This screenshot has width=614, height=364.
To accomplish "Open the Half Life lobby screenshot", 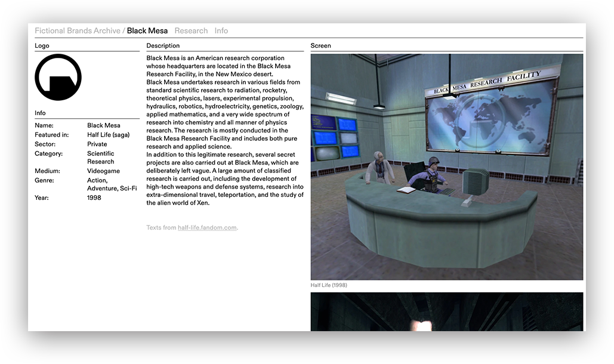I will pyautogui.click(x=447, y=166).
